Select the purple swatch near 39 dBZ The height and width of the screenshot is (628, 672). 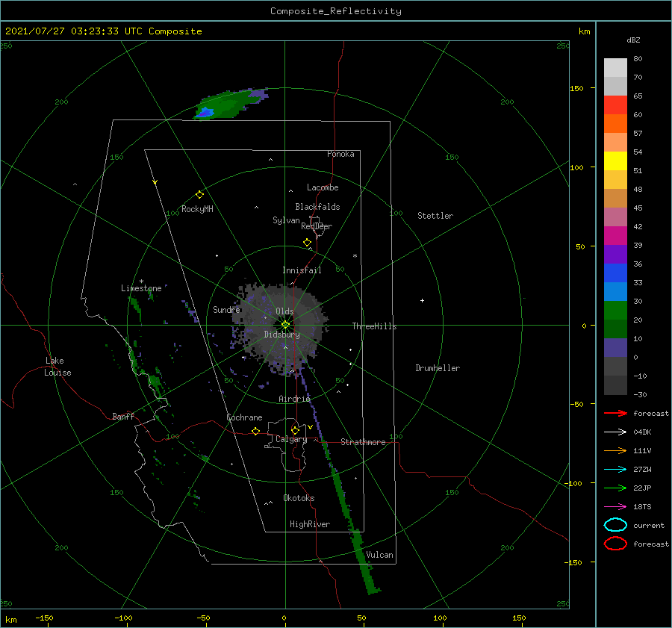click(x=615, y=255)
